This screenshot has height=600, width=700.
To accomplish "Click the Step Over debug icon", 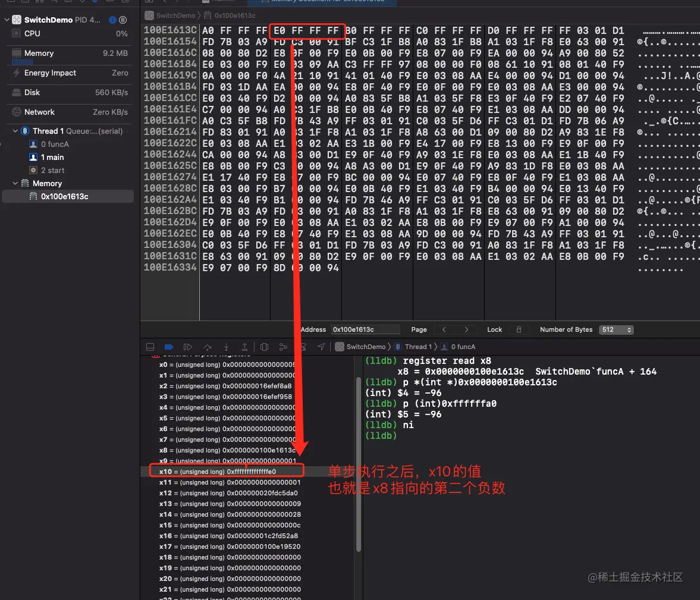I will tap(207, 347).
